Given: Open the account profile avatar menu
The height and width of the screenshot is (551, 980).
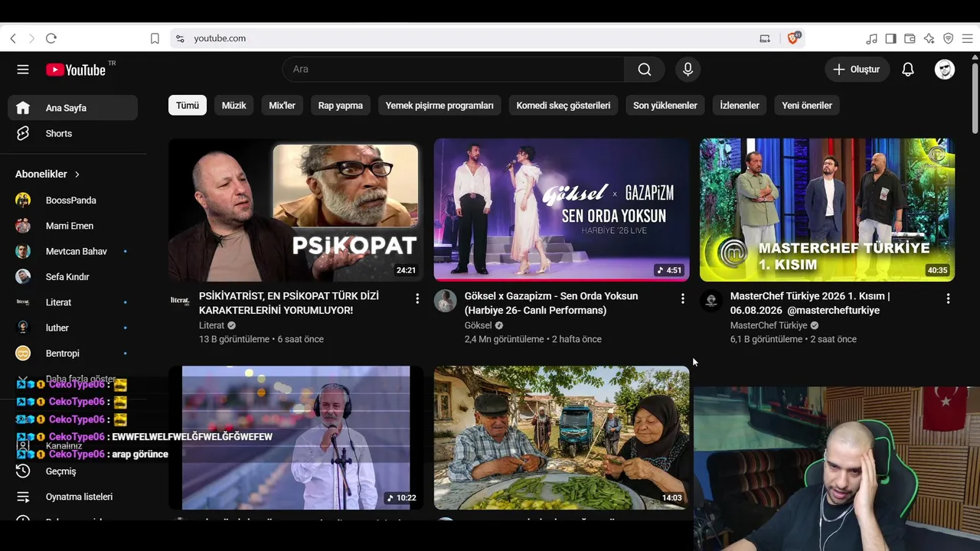Looking at the screenshot, I should point(945,70).
